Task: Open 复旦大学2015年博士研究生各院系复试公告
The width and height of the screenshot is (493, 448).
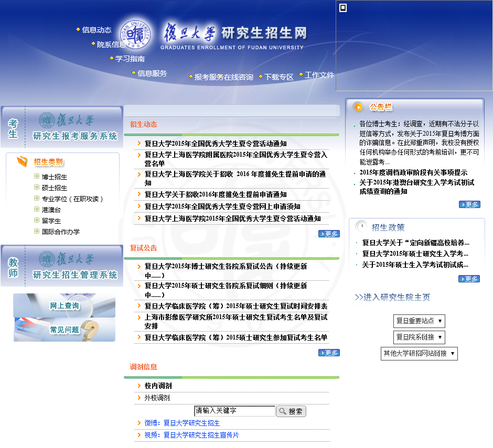Action: [x=226, y=271]
